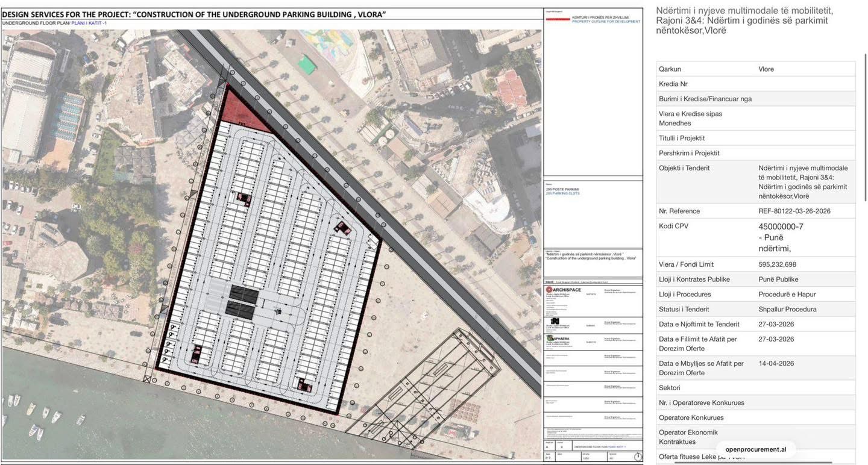Image resolution: width=868 pixels, height=465 pixels.
Task: Open the openprocurement.al link pill
Action: (x=755, y=449)
